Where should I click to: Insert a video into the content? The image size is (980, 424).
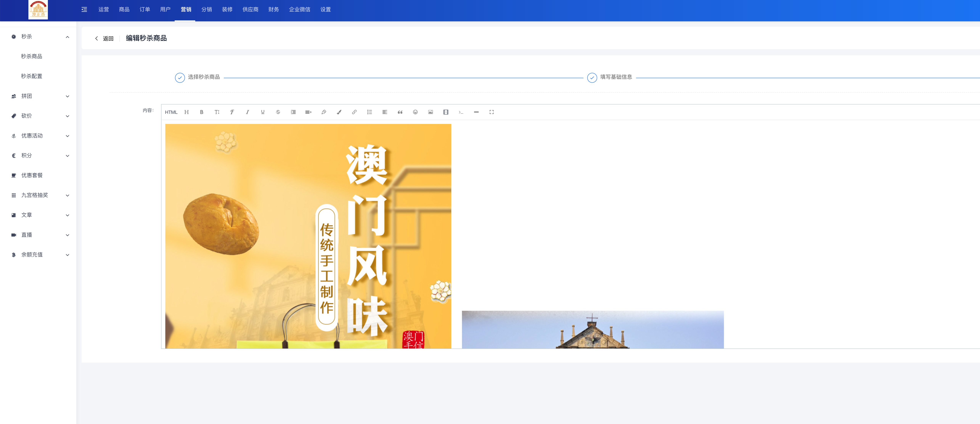pyautogui.click(x=446, y=112)
